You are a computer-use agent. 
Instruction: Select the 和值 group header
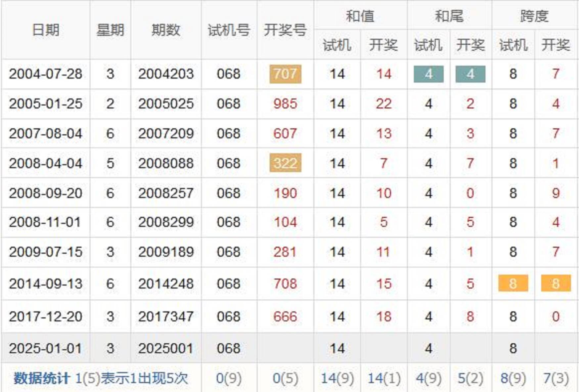[360, 16]
